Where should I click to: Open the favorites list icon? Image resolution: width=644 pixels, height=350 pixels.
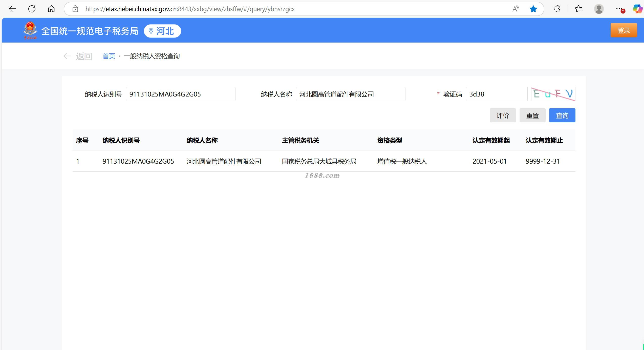[x=578, y=9]
